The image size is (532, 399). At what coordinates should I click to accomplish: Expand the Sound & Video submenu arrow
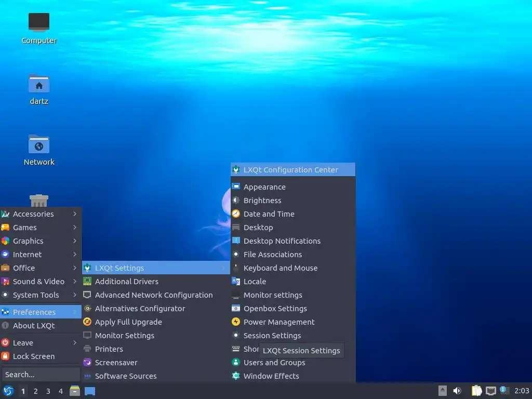pos(75,281)
